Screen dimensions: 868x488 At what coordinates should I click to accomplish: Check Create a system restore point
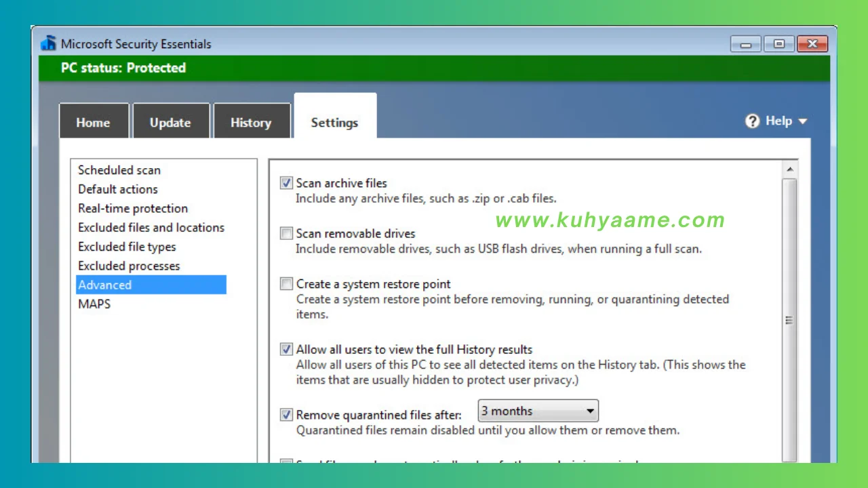286,284
